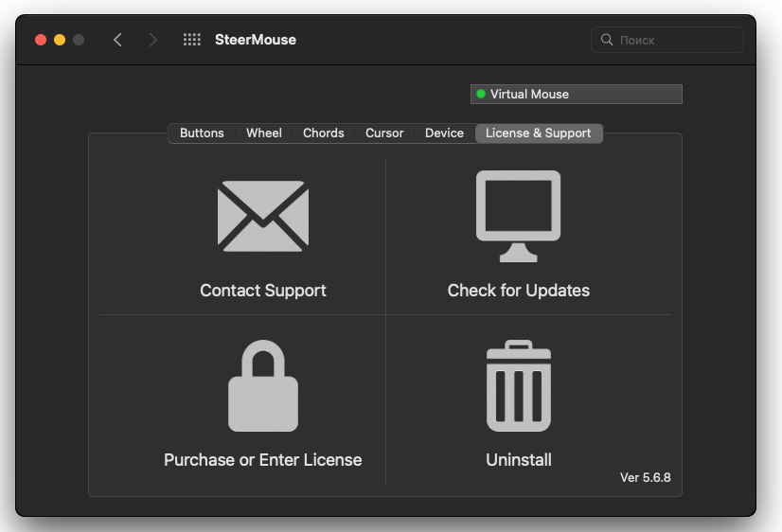The height and width of the screenshot is (532, 782).
Task: Select the License & Support tab
Action: pyautogui.click(x=538, y=133)
